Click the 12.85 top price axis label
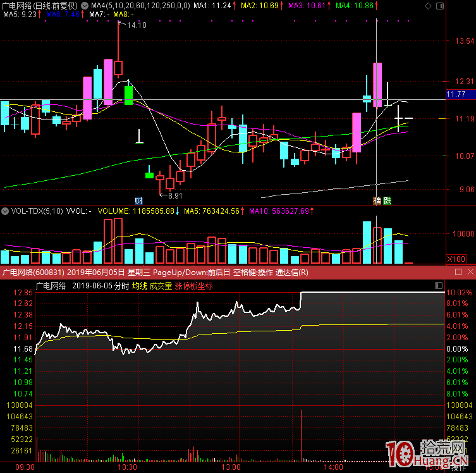The height and width of the screenshot is (473, 476). (23, 293)
